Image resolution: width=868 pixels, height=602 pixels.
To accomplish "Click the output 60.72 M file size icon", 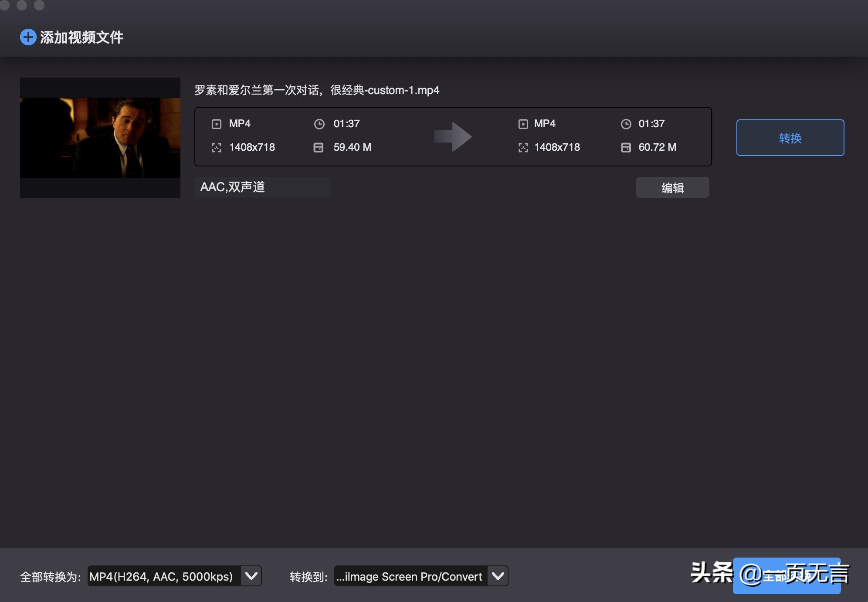I will tap(626, 147).
